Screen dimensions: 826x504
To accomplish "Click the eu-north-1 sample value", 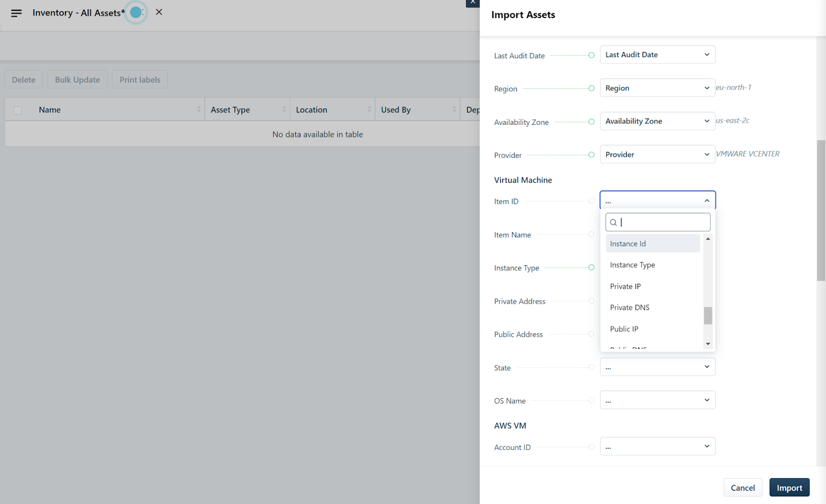I will pos(733,87).
